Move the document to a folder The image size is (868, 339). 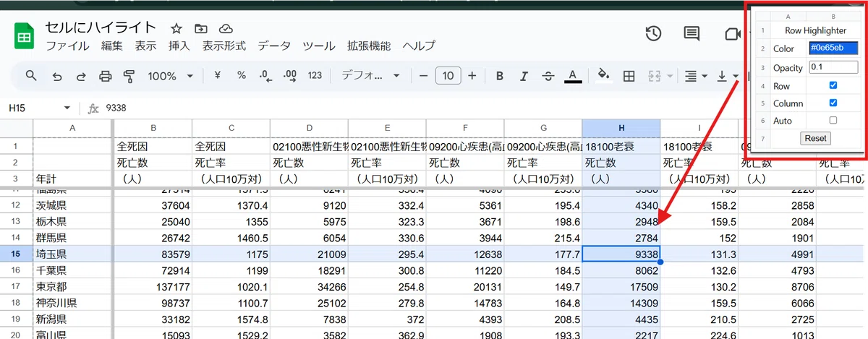(201, 29)
